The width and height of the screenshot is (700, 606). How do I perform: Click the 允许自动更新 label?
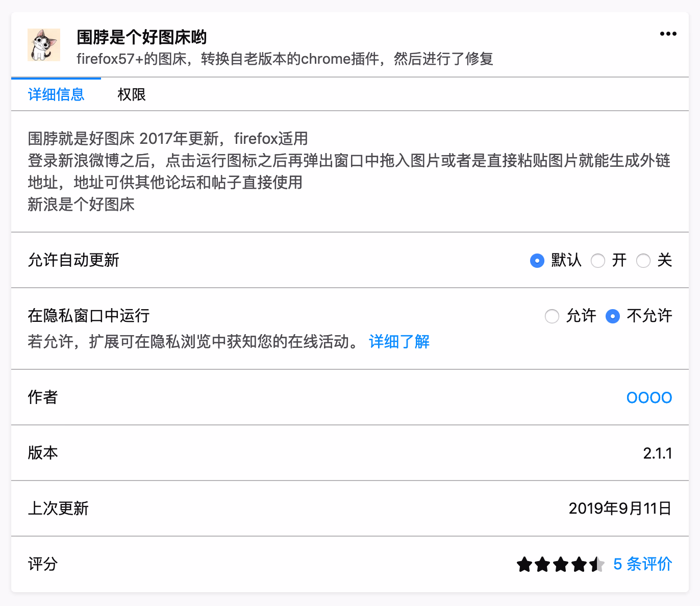(73, 260)
